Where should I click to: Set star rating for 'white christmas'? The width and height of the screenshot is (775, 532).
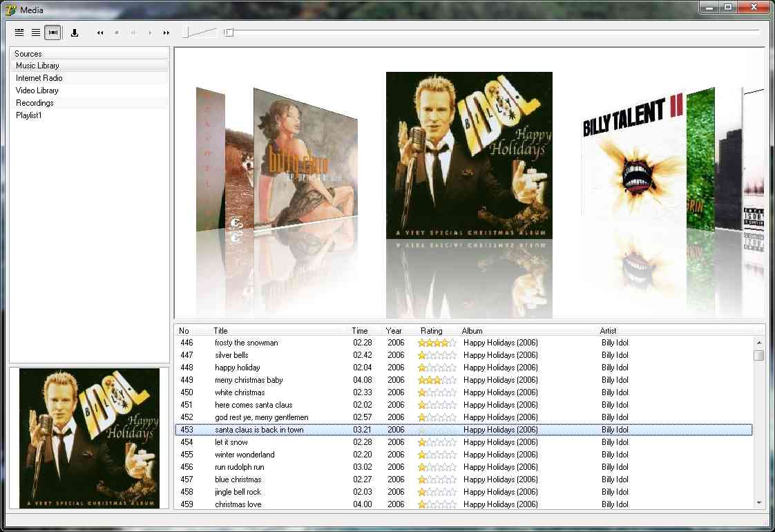[x=437, y=392]
